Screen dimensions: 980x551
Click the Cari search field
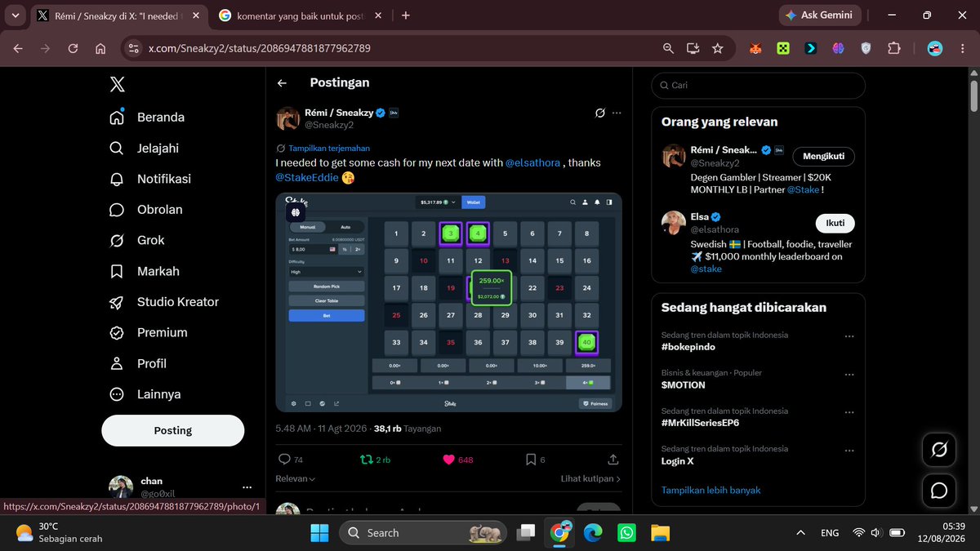[x=758, y=86]
